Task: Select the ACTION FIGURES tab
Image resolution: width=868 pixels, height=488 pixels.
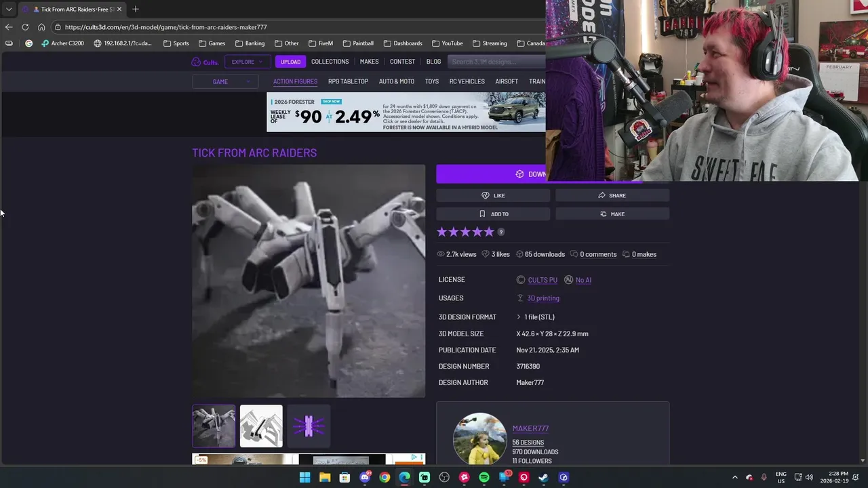Action: (295, 81)
